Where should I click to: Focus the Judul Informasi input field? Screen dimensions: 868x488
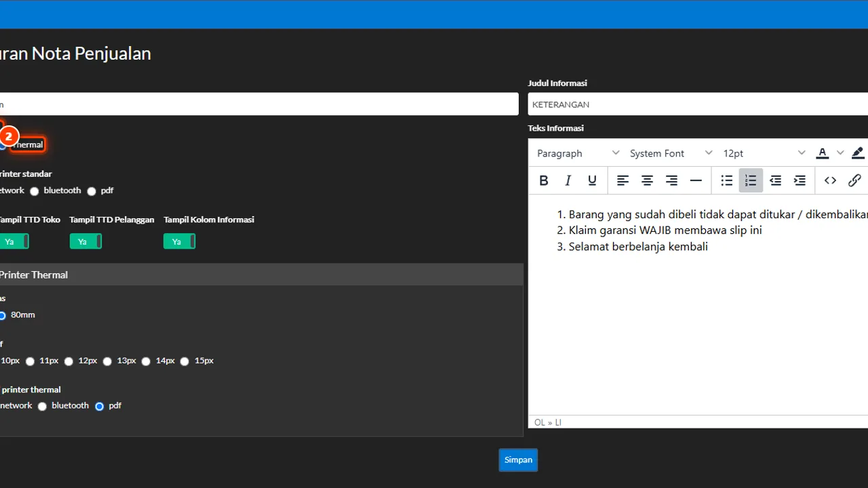[698, 104]
